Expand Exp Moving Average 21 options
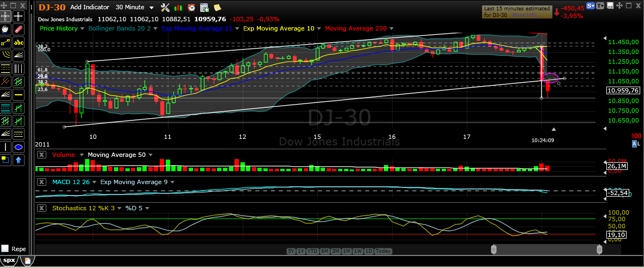Viewport: 644px width, 268px height. click(x=237, y=29)
